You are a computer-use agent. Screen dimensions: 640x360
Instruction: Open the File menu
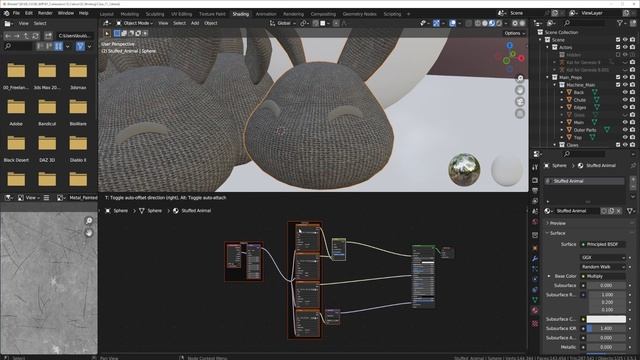tap(16, 13)
